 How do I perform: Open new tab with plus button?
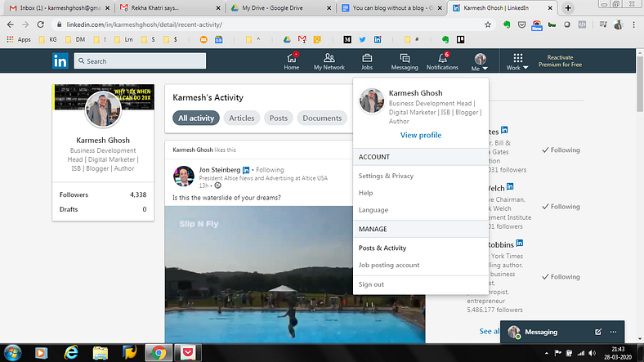click(x=568, y=8)
